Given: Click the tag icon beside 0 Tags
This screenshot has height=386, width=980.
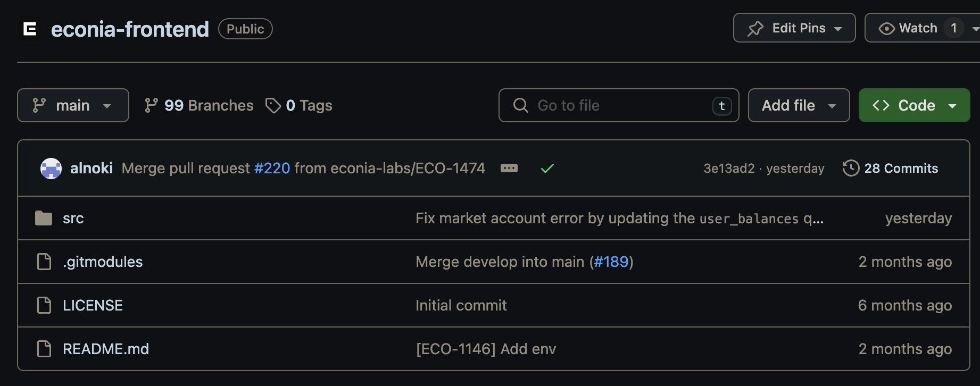Looking at the screenshot, I should click(x=273, y=105).
